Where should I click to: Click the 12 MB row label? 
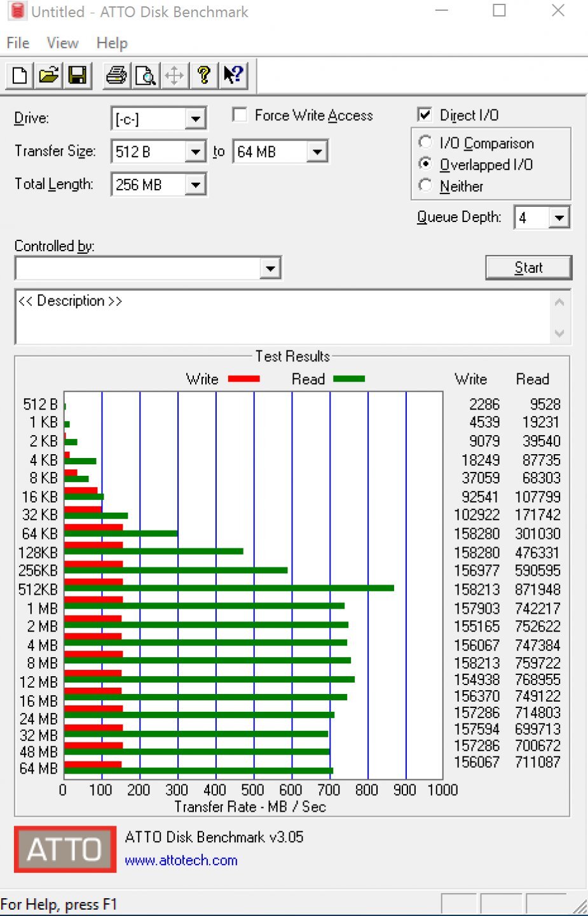click(39, 682)
